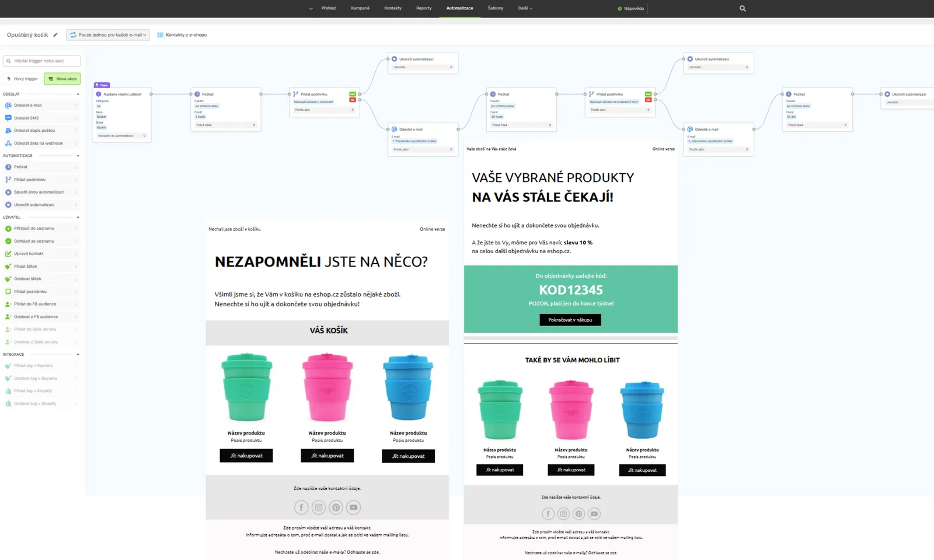
Task: Select the Přidat do FB audience icon
Action: click(8, 304)
